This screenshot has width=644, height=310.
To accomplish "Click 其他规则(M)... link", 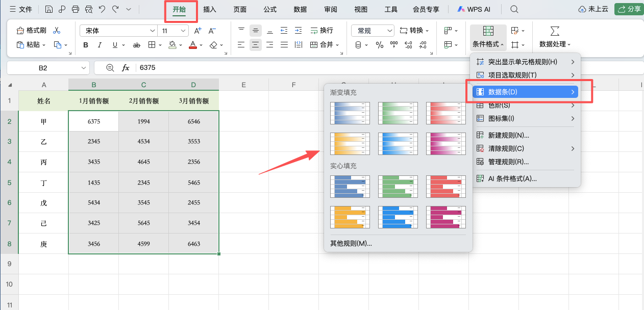I will click(351, 243).
